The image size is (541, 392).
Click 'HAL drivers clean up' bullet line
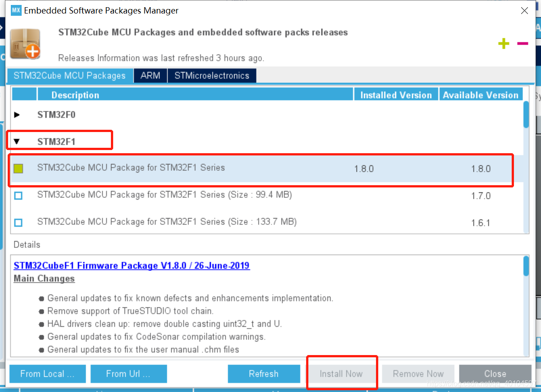pos(165,324)
